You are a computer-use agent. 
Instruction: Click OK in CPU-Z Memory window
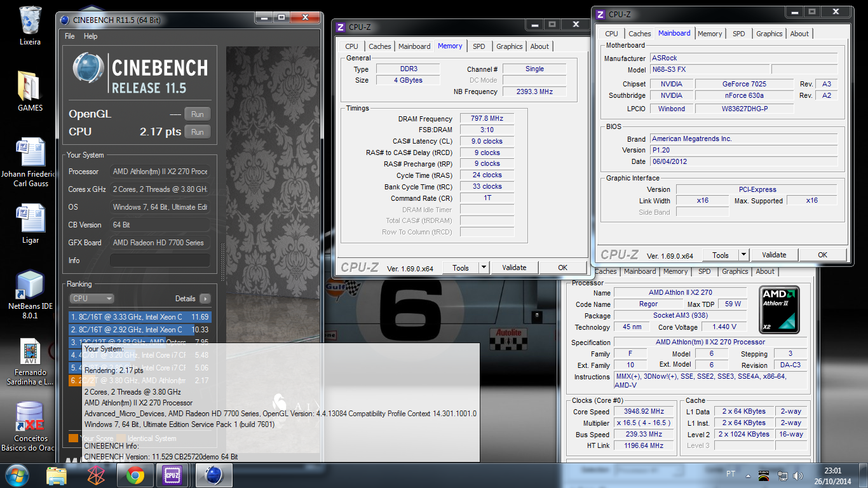coord(562,268)
